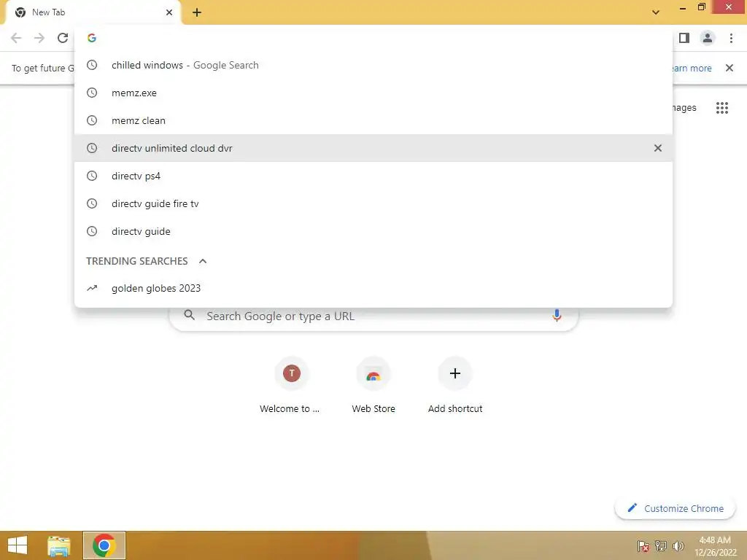
Task: Open the user profile avatar menu
Action: (708, 38)
